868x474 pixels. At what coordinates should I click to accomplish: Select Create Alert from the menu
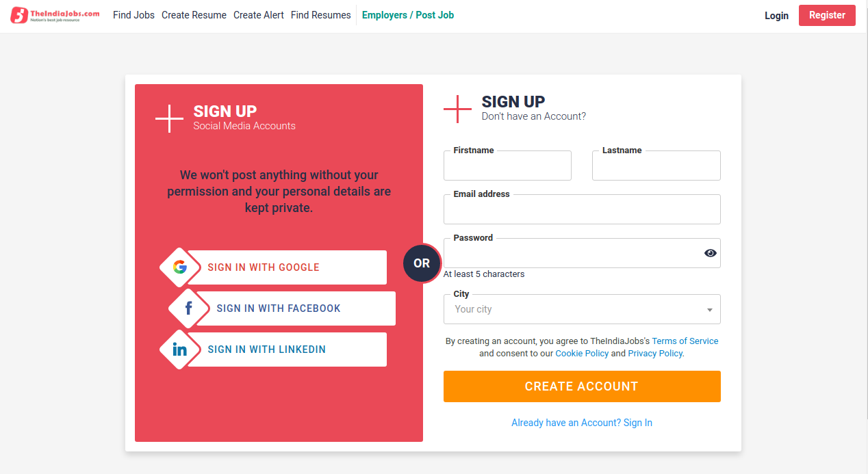click(258, 14)
